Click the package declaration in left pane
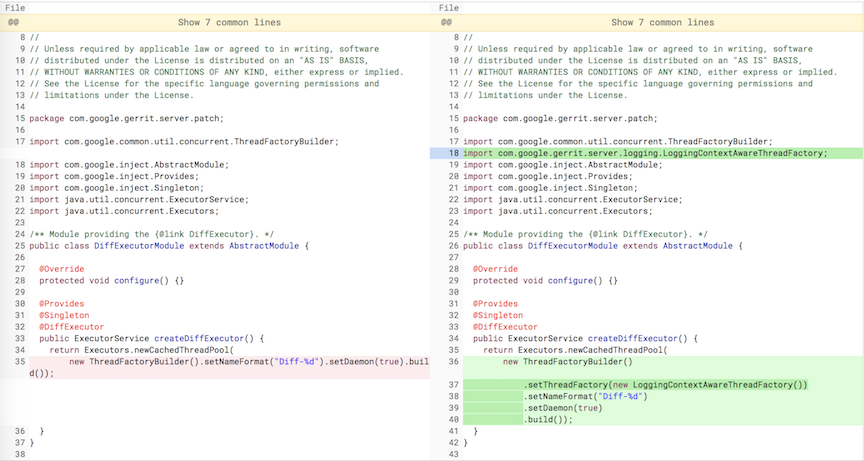 pos(126,118)
